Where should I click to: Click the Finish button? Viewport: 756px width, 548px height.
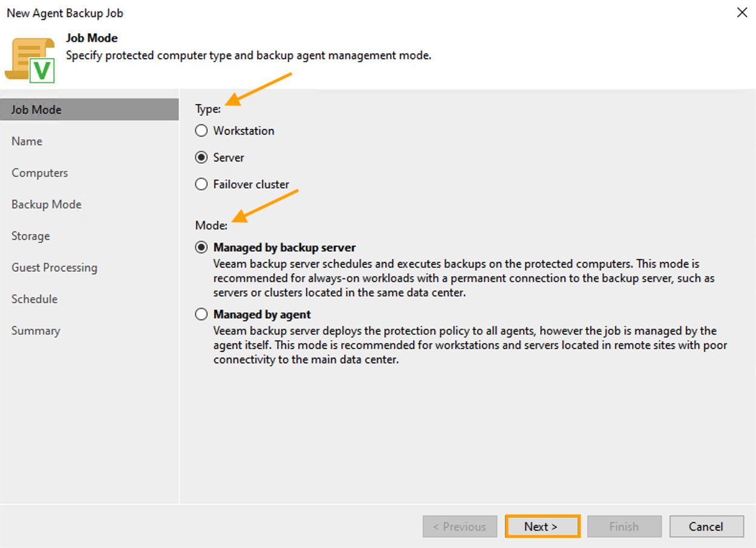point(624,526)
